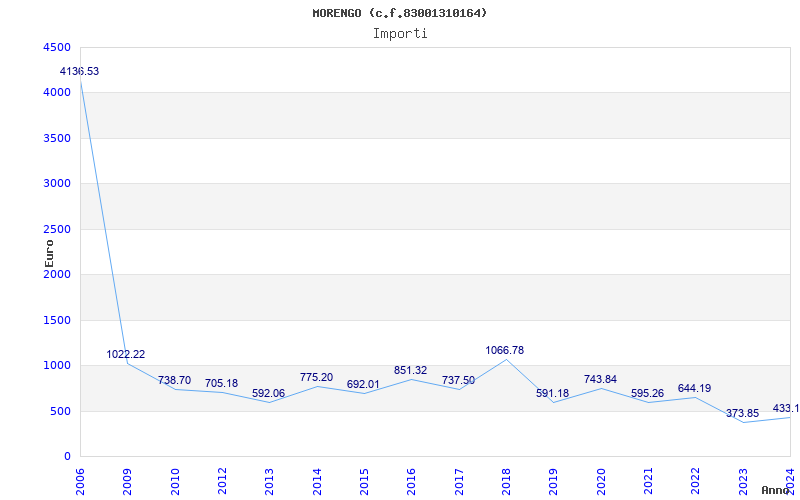Click the y-axis tick label 2000
This screenshot has height=500, width=800.
[x=57, y=274]
